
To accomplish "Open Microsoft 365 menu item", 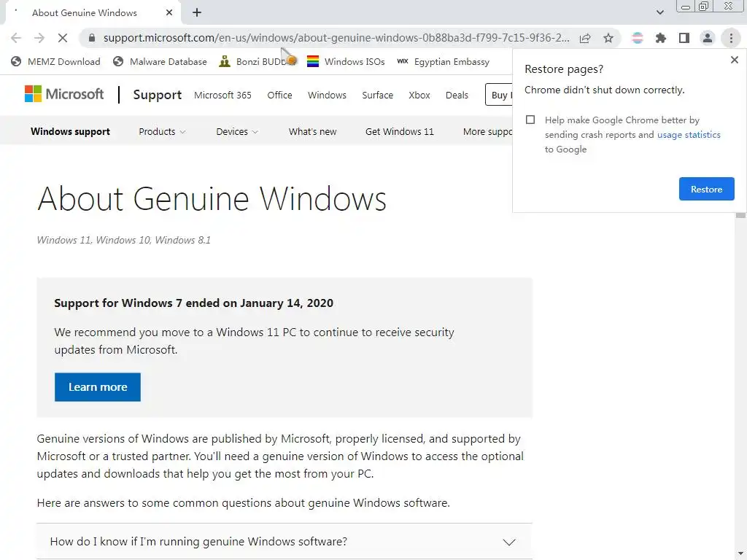I will 222,96.
